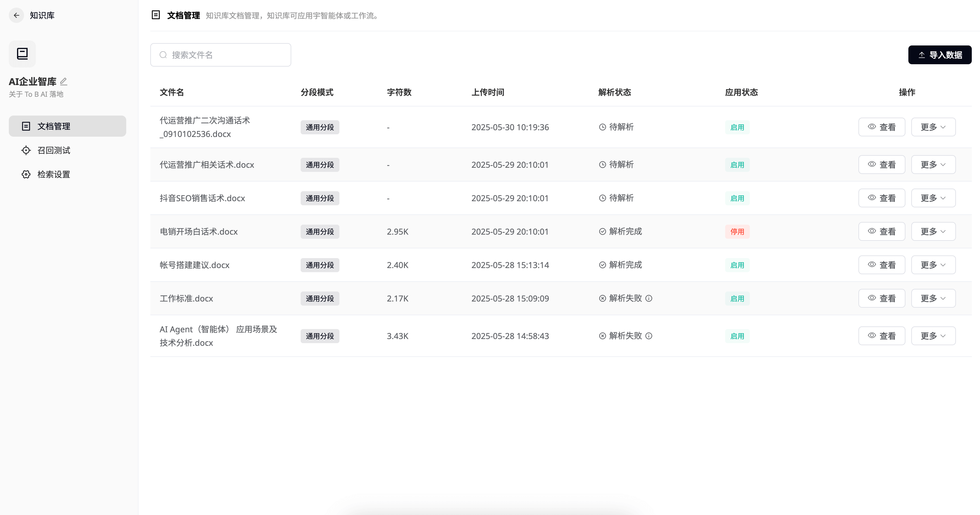The height and width of the screenshot is (515, 980).
Task: Expand 更多 dropdown for 代运营推广相关话术.docx
Action: 933,165
